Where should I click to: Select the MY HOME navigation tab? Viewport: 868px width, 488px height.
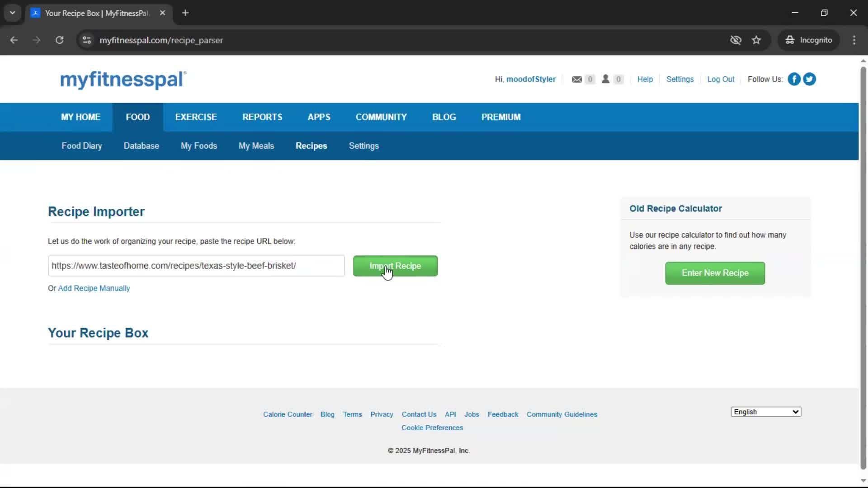tap(80, 117)
